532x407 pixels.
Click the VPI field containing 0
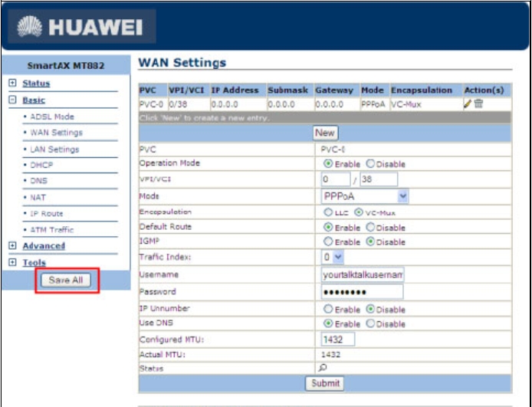pos(335,179)
